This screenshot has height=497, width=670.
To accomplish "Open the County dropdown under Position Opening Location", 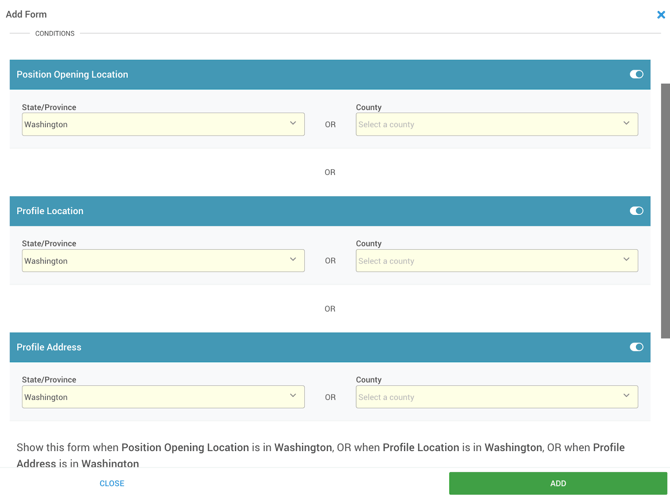I will pos(496,124).
